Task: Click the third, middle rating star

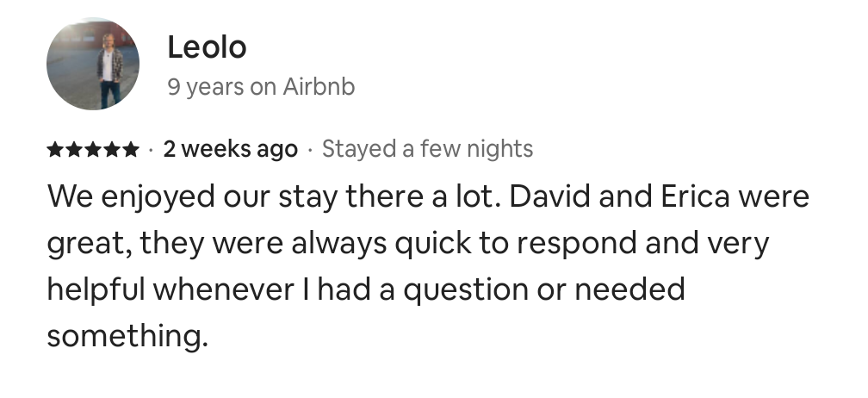Action: [x=93, y=149]
